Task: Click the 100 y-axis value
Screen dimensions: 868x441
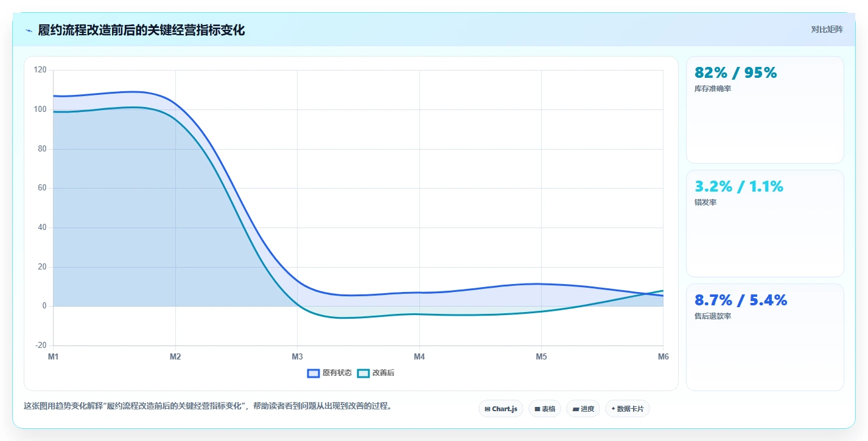Action: pos(40,109)
